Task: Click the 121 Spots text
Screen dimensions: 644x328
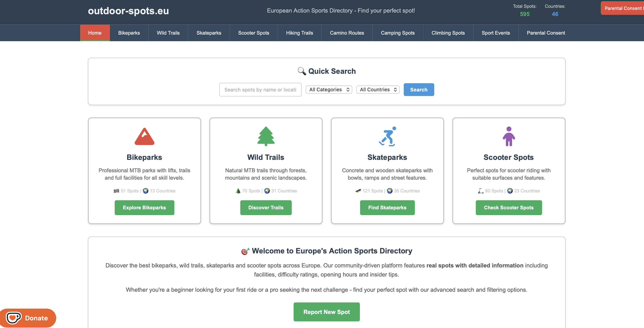Action: click(x=372, y=191)
